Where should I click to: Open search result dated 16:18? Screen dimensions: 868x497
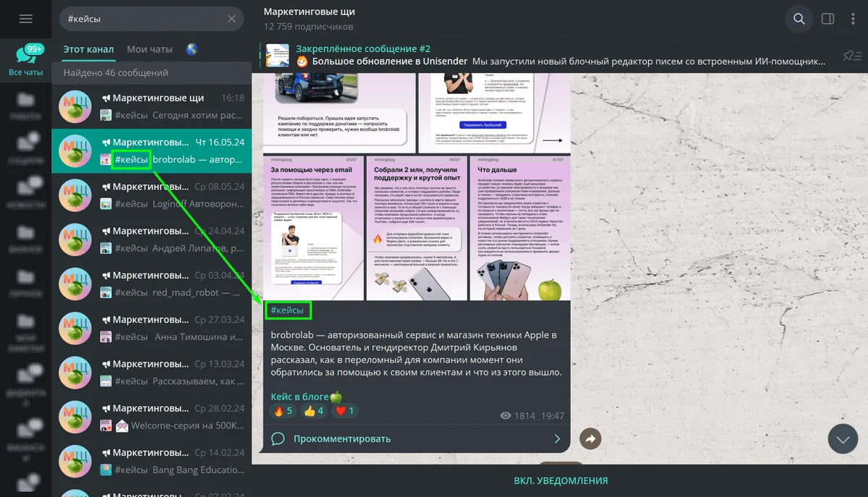click(x=151, y=106)
